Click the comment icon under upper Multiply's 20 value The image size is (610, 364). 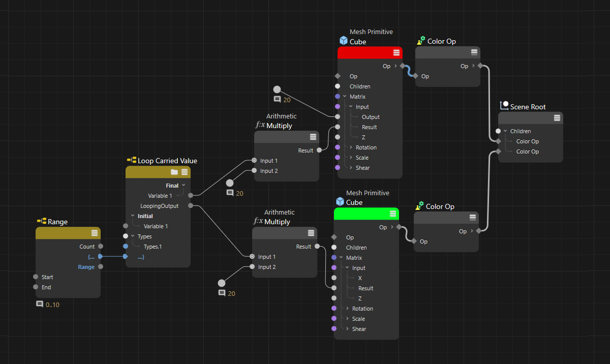pos(230,193)
